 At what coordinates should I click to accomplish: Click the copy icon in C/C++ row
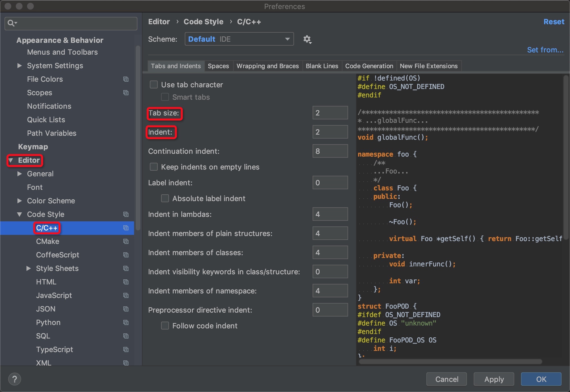pos(126,228)
